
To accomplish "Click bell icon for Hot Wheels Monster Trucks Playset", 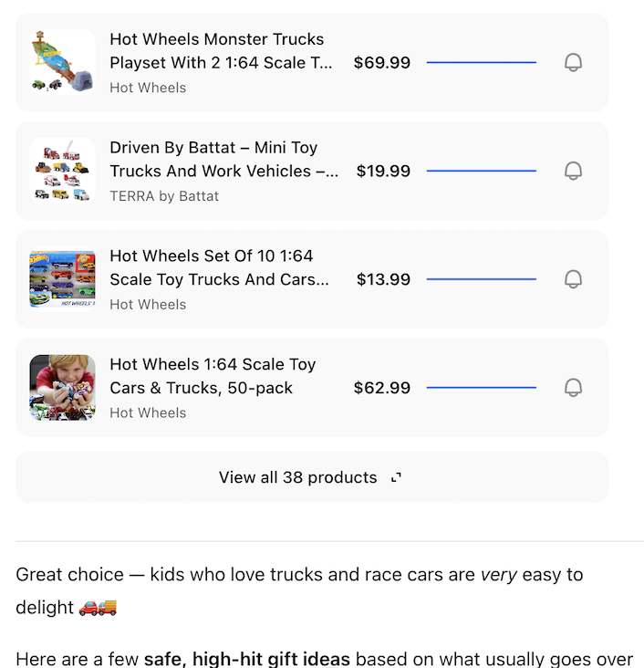I will pyautogui.click(x=573, y=63).
